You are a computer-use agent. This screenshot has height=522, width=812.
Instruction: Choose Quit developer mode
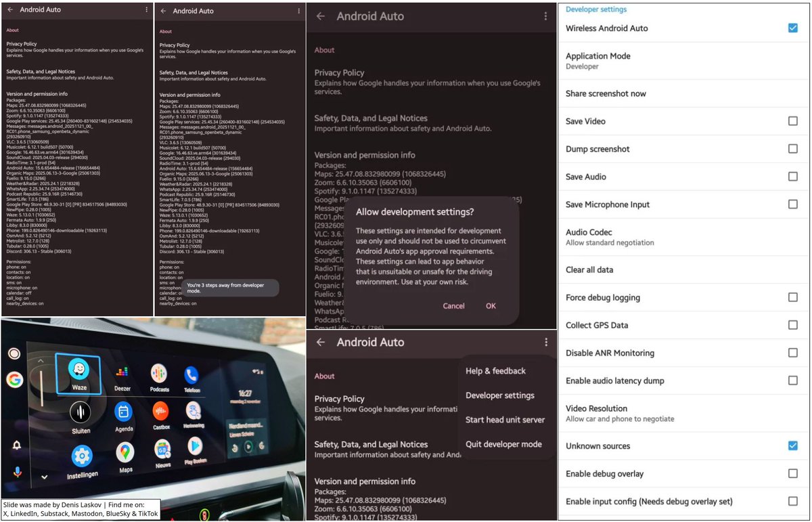(503, 444)
